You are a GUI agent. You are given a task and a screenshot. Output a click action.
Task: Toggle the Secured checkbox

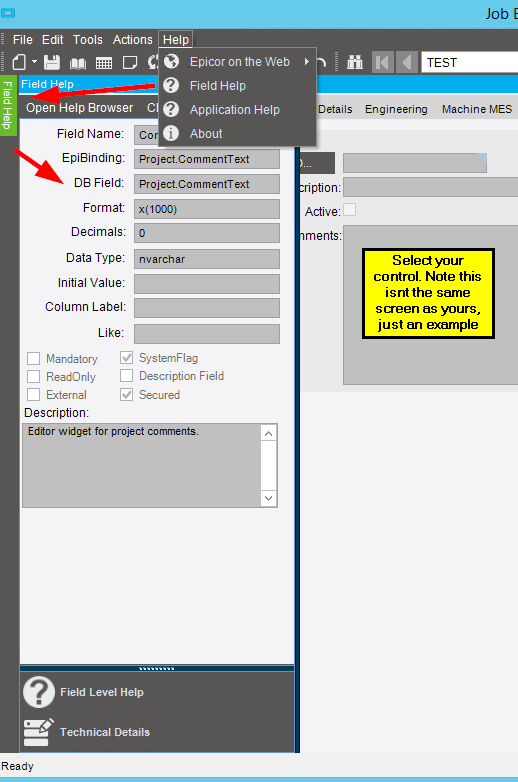pyautogui.click(x=127, y=394)
